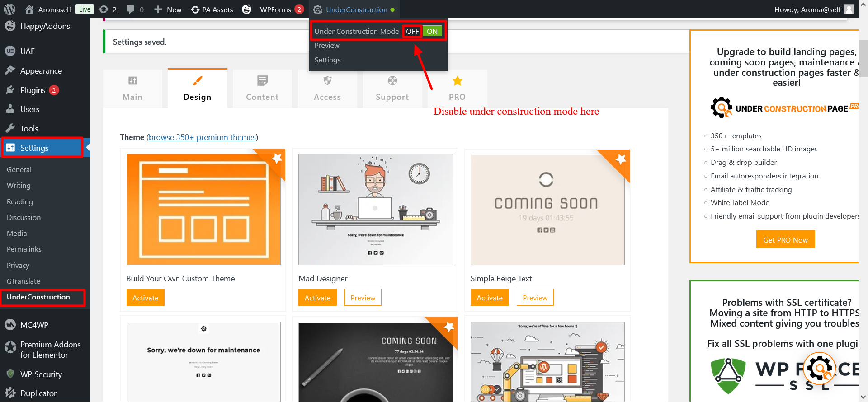This screenshot has width=868, height=402.
Task: Open the HappyAddons sidebar icon
Action: pyautogui.click(x=10, y=26)
